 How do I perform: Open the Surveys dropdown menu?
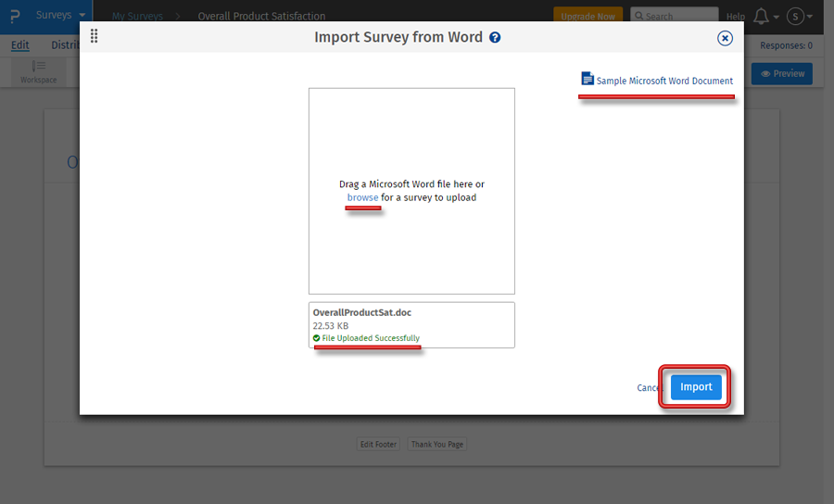pos(60,15)
